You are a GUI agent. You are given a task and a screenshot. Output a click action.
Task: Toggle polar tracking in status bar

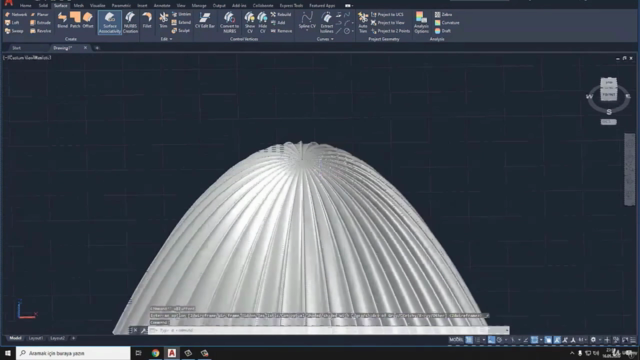[x=499, y=340]
